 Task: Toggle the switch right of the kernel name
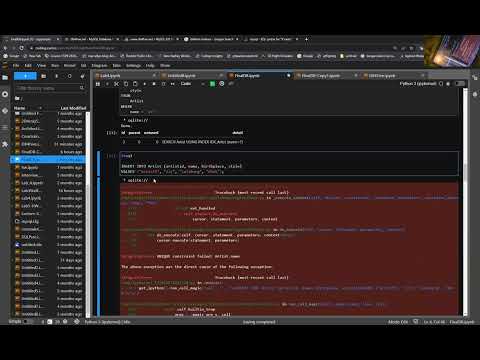tap(460, 84)
